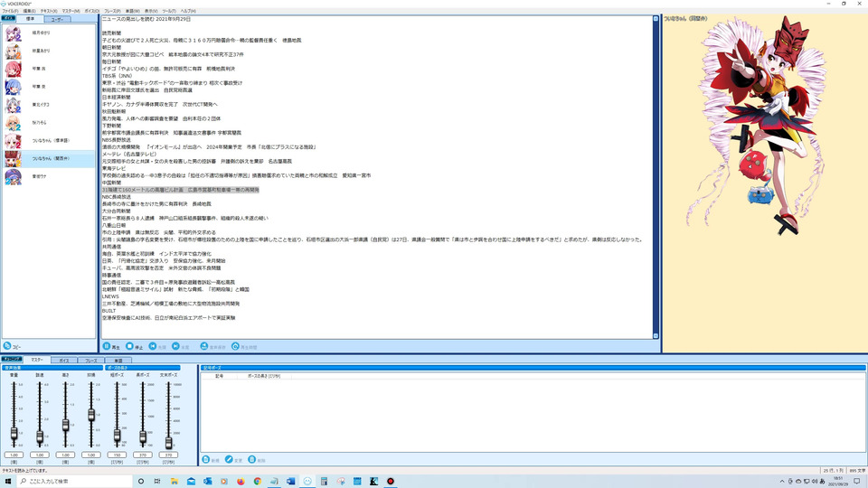Click the 抑揚 intonation slider handle
This screenshot has width=868, height=488.
pos(91,415)
